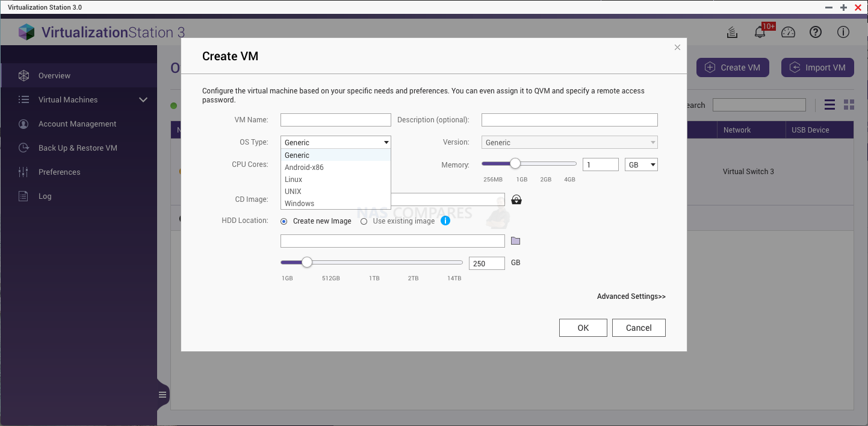Click the search field in main window
Viewport: 868px width, 426px height.
pos(759,105)
